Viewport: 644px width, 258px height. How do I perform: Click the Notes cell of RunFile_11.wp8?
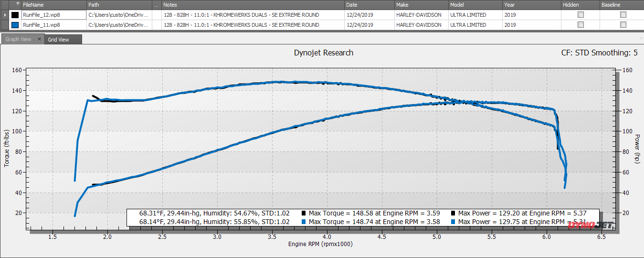point(253,25)
